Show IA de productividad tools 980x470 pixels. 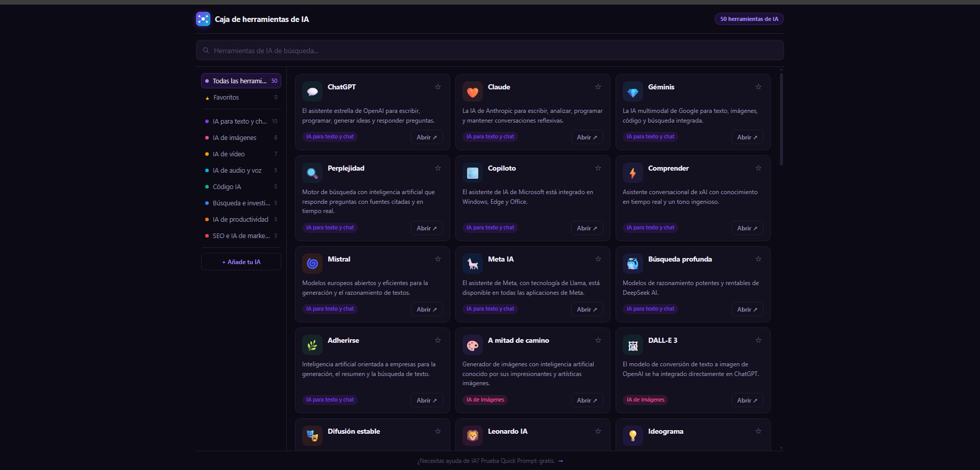pos(241,219)
